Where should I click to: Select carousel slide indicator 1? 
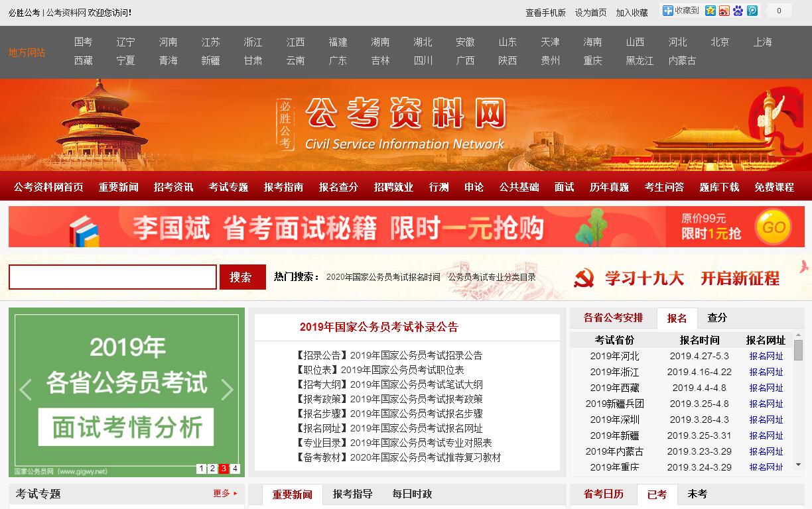point(201,469)
